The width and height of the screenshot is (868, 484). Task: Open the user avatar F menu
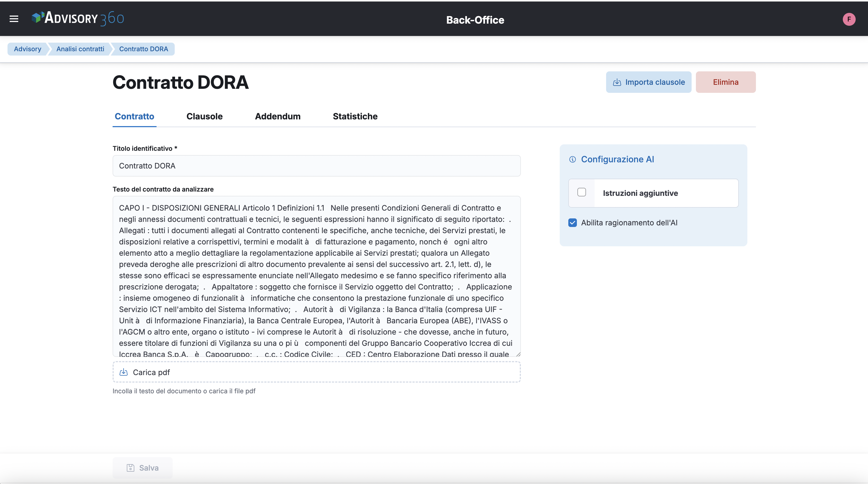point(849,19)
